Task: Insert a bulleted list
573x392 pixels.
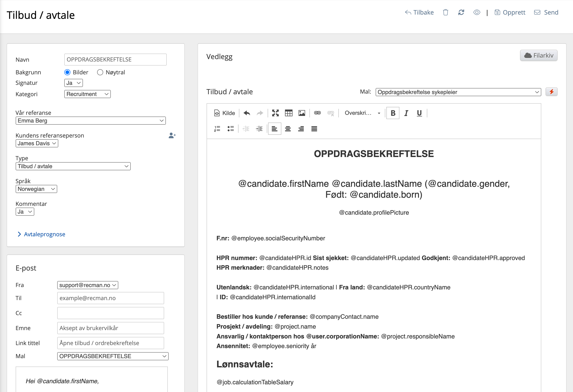Action: click(x=231, y=129)
